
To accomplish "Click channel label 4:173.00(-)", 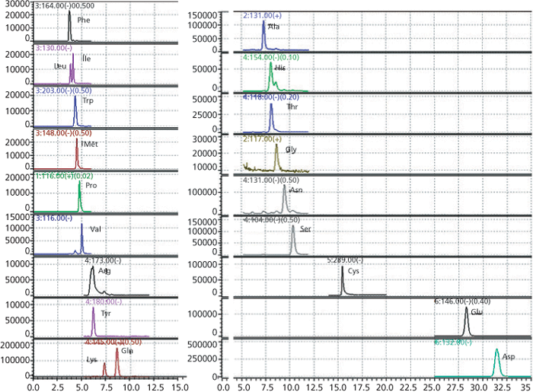I will coord(103,260).
